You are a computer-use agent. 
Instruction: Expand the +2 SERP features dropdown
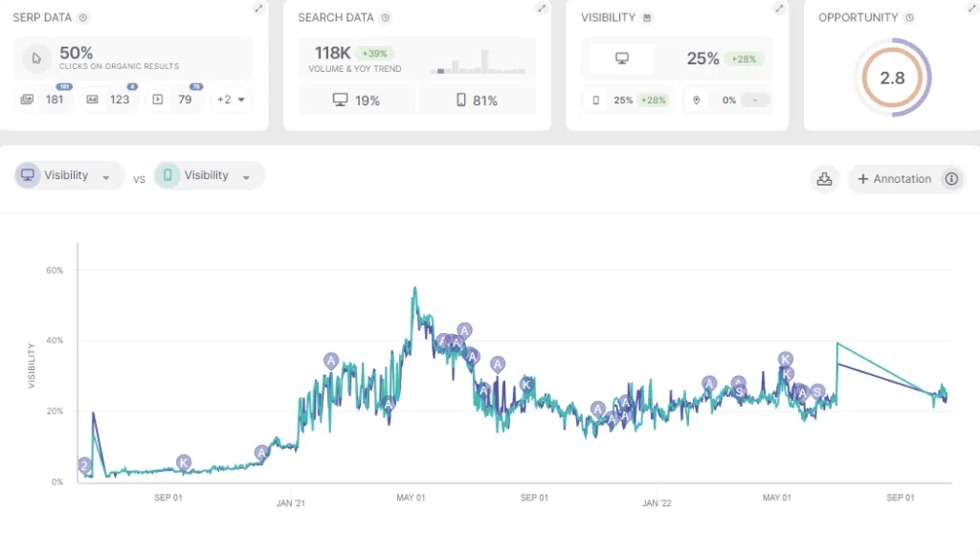(x=231, y=100)
